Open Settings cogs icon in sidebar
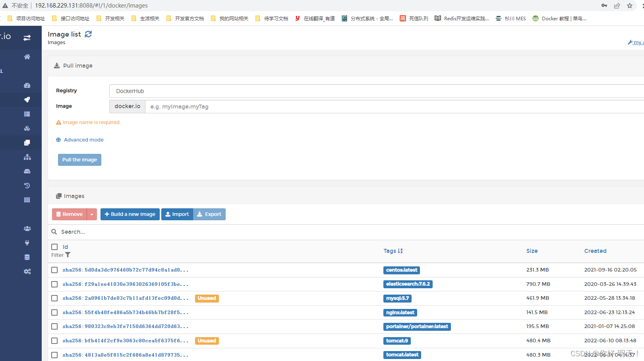 pos(27,272)
